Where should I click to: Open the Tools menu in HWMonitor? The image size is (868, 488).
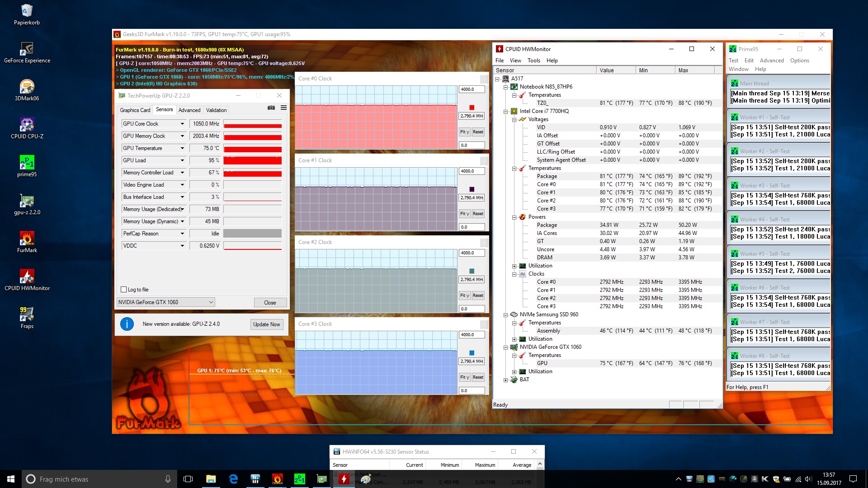[x=533, y=61]
